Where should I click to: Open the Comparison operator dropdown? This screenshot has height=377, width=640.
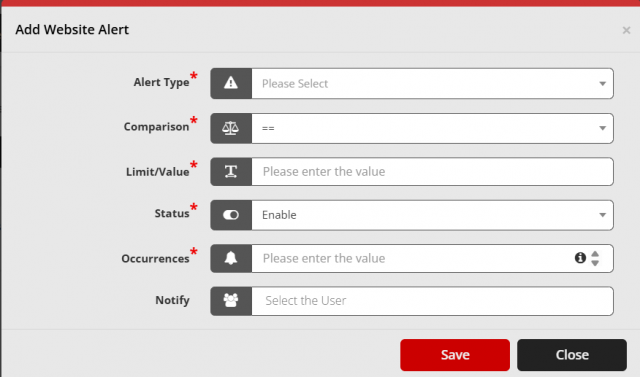tap(432, 128)
